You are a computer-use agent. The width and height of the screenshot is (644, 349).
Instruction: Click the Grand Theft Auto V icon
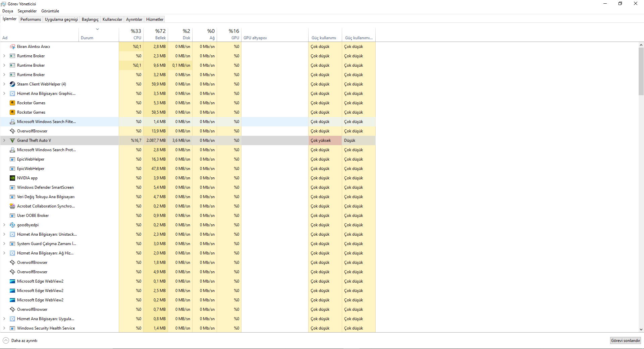coord(12,140)
